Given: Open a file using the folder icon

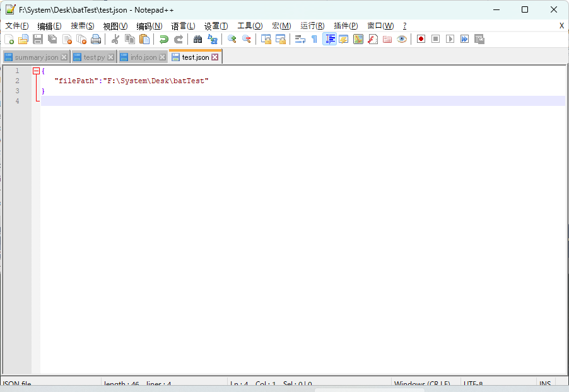Looking at the screenshot, I should pos(23,39).
